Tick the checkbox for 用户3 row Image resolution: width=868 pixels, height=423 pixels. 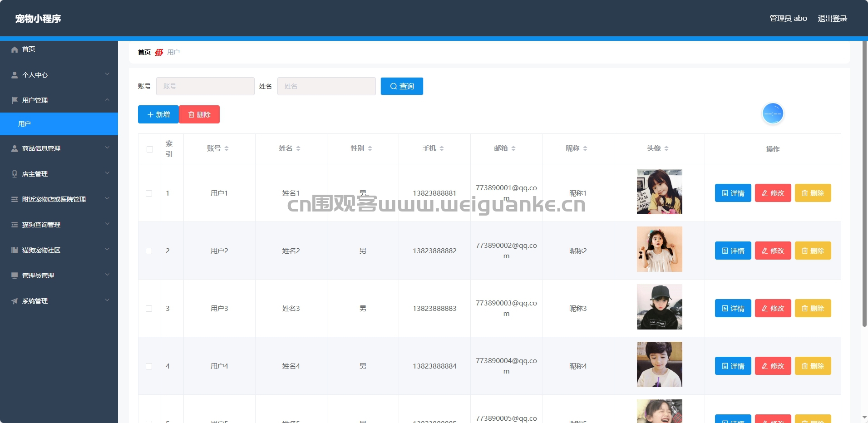pos(149,309)
